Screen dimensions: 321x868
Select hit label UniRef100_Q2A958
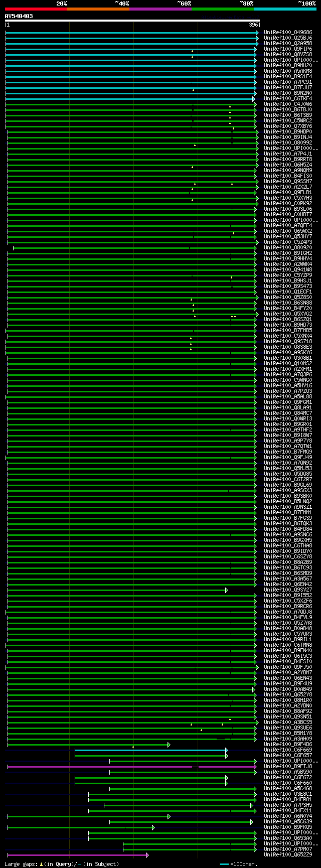(288, 44)
